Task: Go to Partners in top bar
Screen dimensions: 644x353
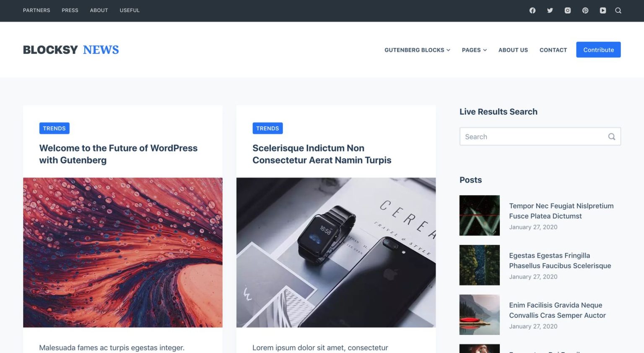Action: pos(36,10)
